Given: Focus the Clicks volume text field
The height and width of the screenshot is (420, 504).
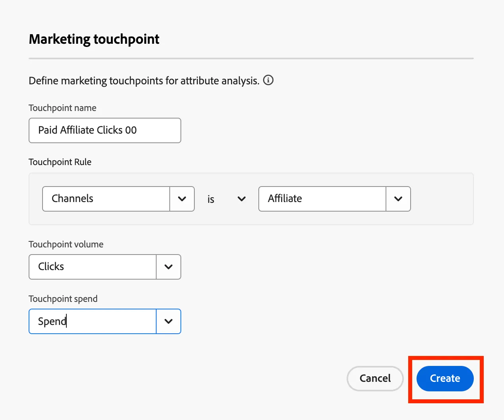Looking at the screenshot, I should (x=93, y=267).
